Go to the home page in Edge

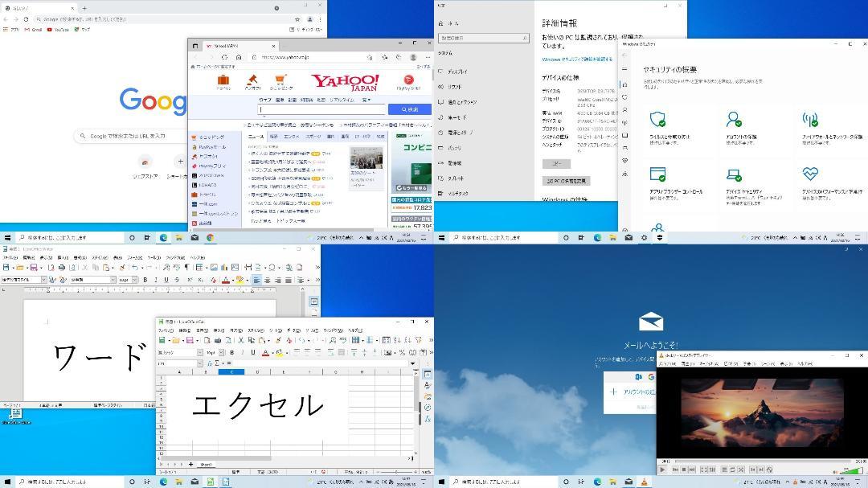pos(239,57)
